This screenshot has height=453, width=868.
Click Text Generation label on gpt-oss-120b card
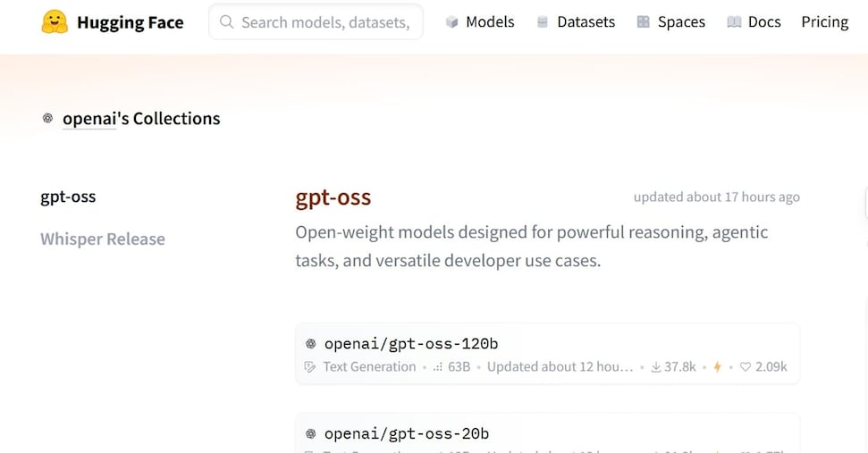369,366
